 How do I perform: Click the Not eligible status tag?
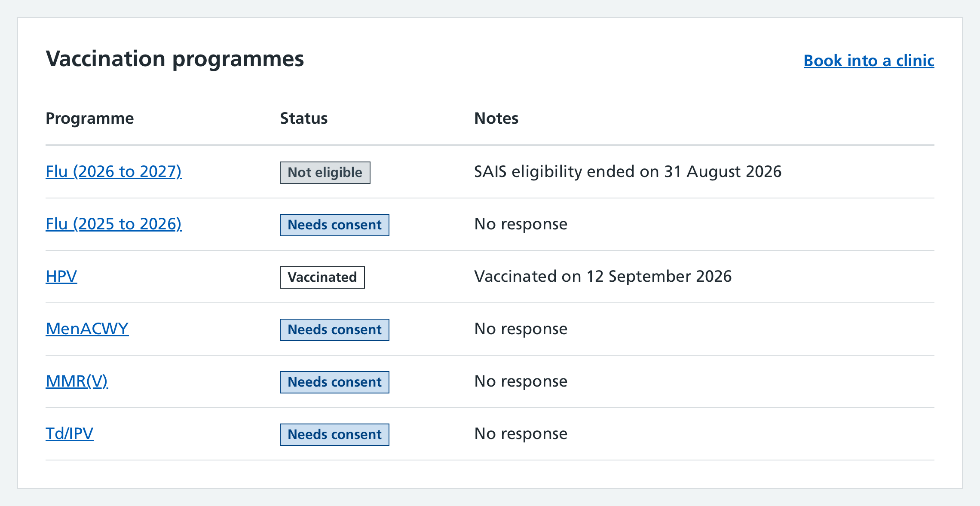tap(325, 173)
